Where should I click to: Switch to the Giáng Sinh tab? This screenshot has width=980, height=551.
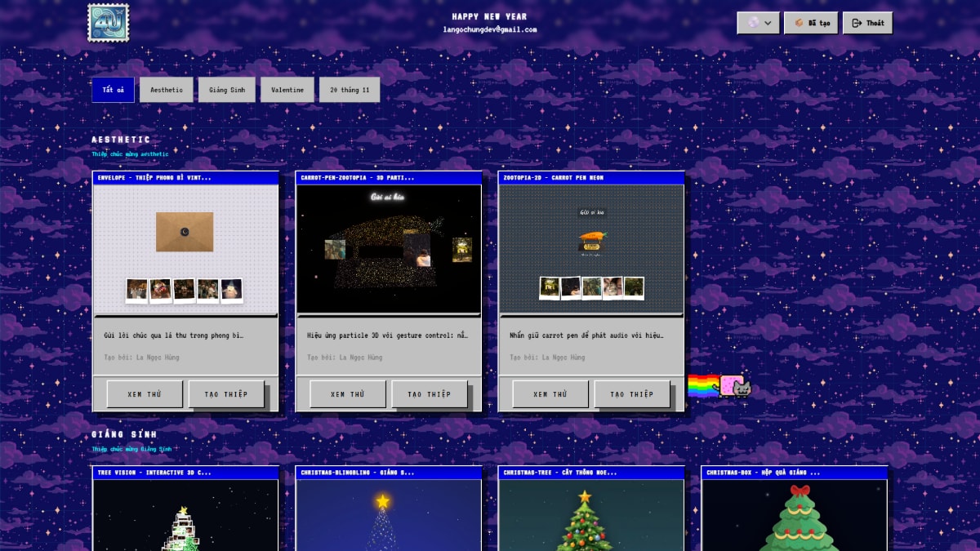[226, 90]
